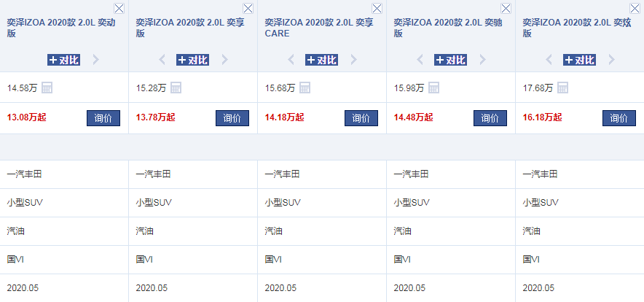Remove 奕享版 column with X icon
This screenshot has height=302, width=644.
[x=248, y=8]
